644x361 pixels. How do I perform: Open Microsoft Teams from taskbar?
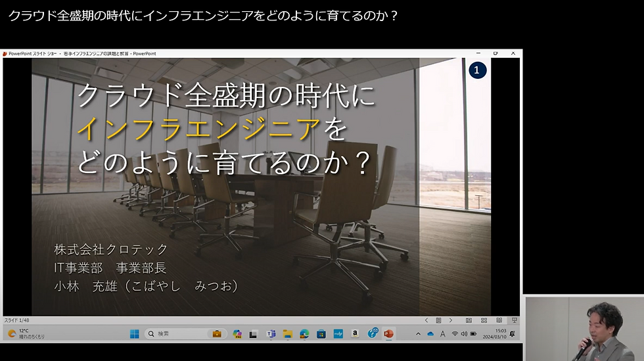(271, 334)
